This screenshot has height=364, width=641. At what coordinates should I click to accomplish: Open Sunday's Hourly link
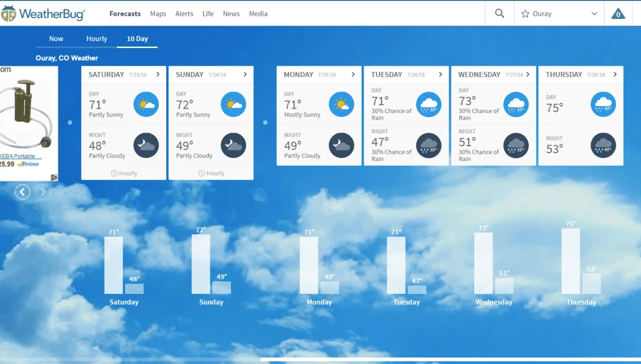pyautogui.click(x=211, y=173)
